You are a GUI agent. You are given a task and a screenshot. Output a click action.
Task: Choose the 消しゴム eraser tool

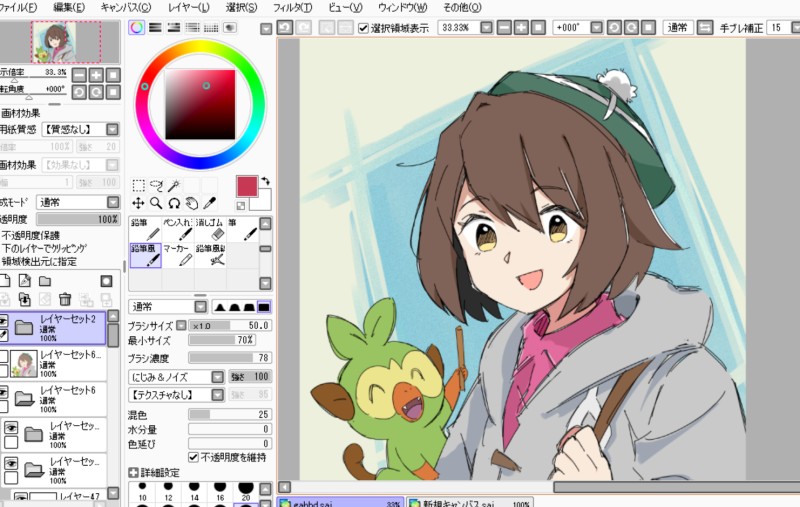[210, 230]
